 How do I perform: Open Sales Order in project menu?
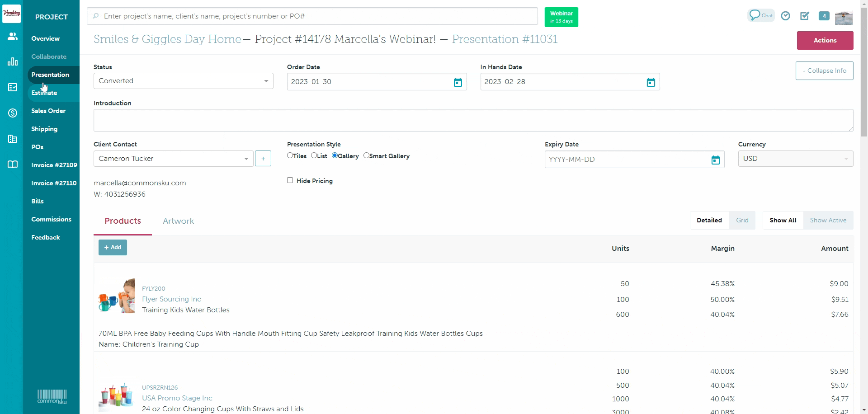48,111
